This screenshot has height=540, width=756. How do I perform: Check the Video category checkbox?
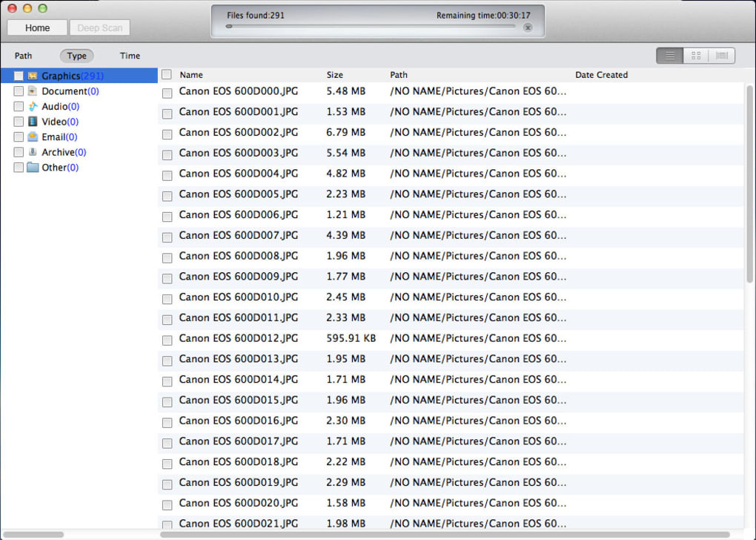[19, 122]
